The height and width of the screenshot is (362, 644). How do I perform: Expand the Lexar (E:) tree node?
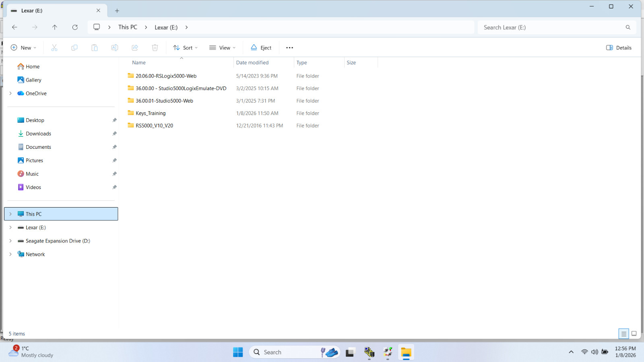point(10,228)
